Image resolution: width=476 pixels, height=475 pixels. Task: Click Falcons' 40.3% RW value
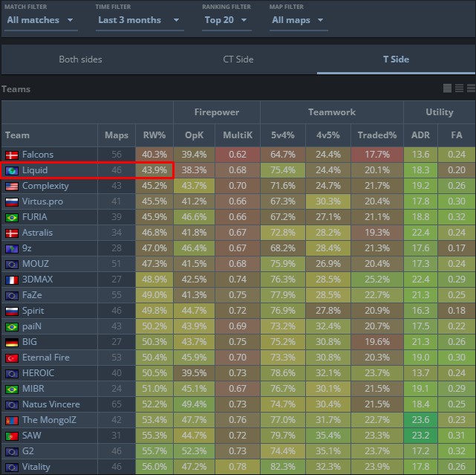[154, 155]
